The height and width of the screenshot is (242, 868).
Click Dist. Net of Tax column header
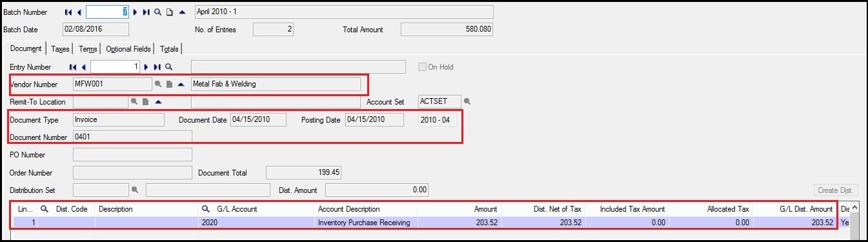pos(543,209)
